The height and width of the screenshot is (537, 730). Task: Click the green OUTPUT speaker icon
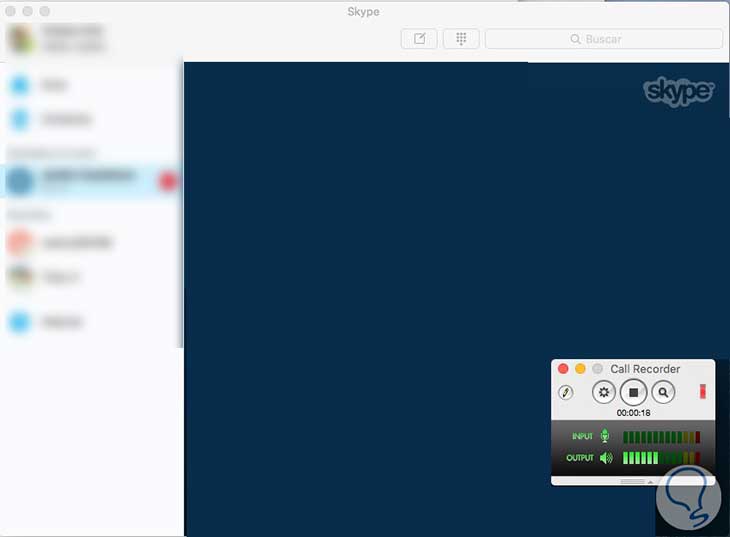point(606,458)
